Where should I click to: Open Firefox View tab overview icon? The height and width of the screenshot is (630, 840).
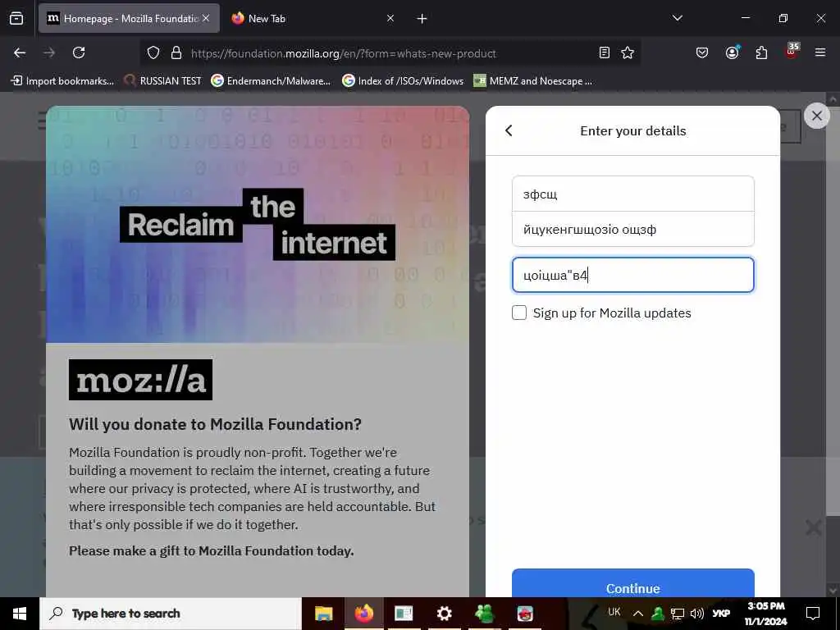click(x=16, y=18)
